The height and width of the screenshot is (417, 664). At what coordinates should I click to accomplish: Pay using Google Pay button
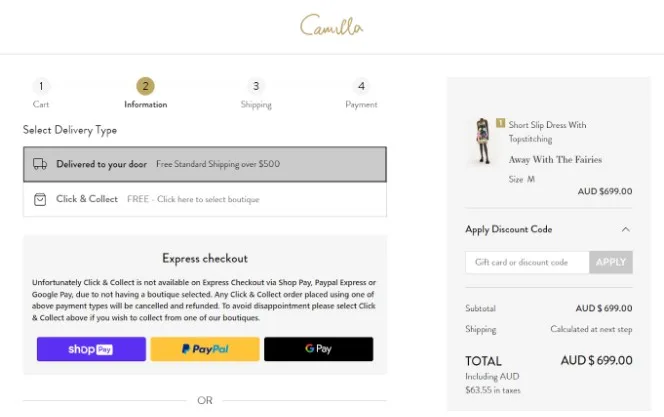[318, 349]
